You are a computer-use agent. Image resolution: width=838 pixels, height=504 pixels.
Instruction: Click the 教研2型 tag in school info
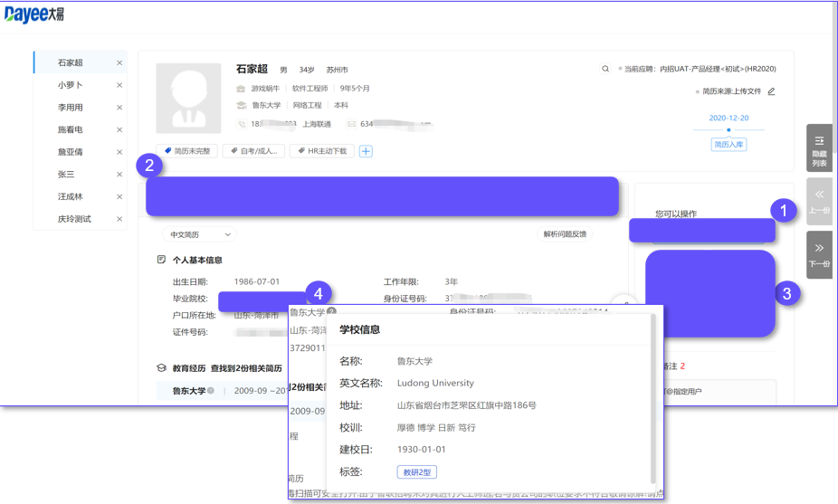(x=417, y=472)
